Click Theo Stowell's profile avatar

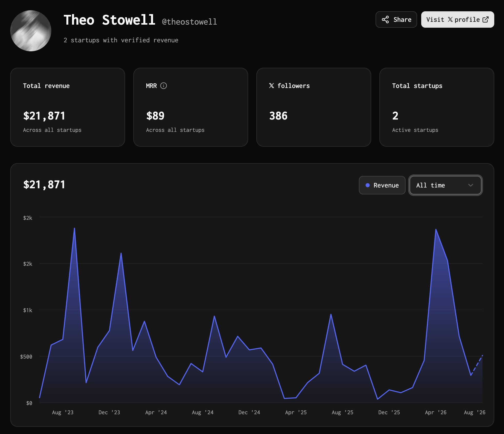(31, 31)
